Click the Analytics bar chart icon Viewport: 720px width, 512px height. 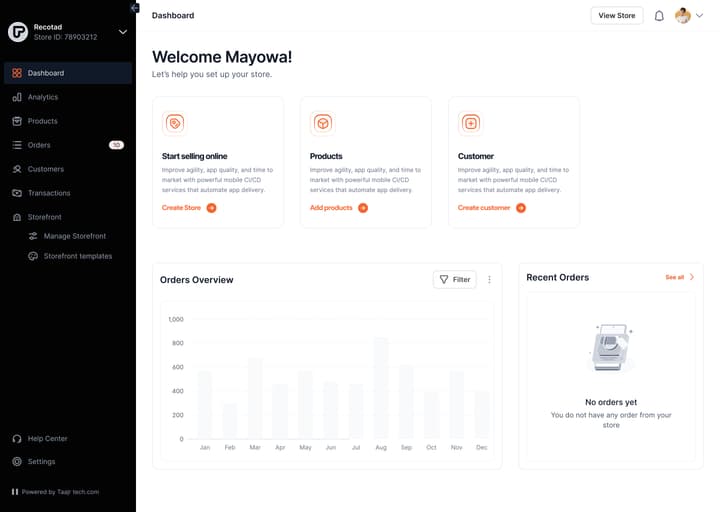(17, 97)
